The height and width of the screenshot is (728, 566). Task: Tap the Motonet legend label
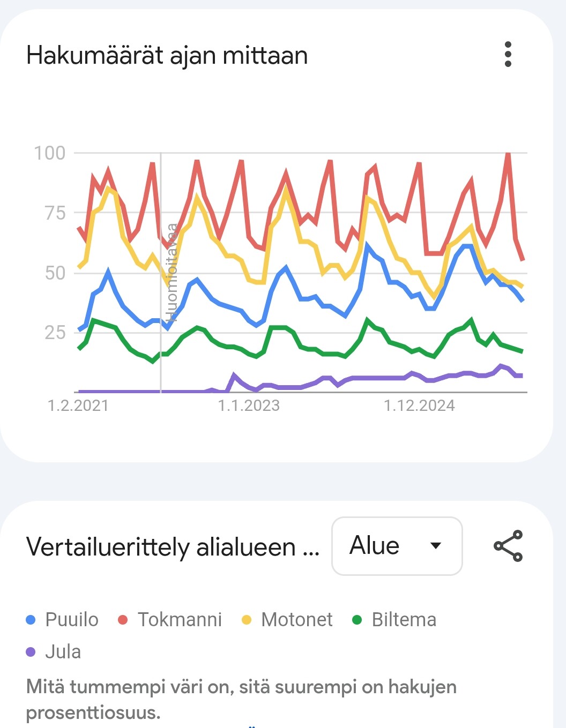coord(296,620)
